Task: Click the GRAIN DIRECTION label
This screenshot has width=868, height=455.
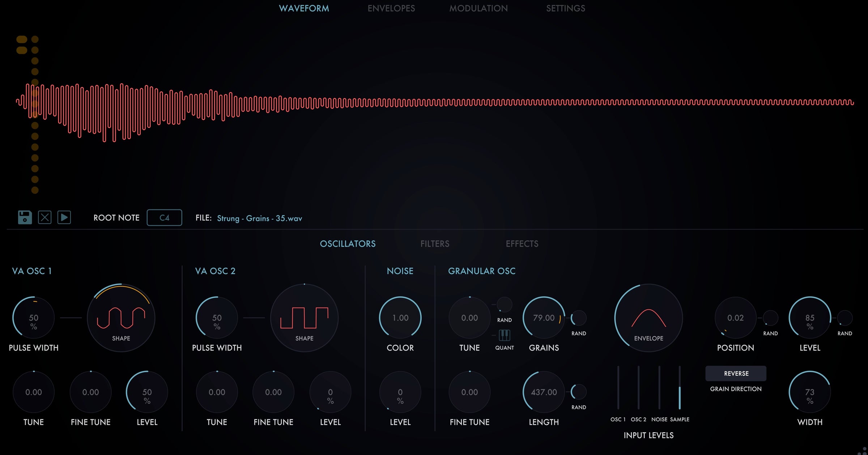Action: [736, 389]
